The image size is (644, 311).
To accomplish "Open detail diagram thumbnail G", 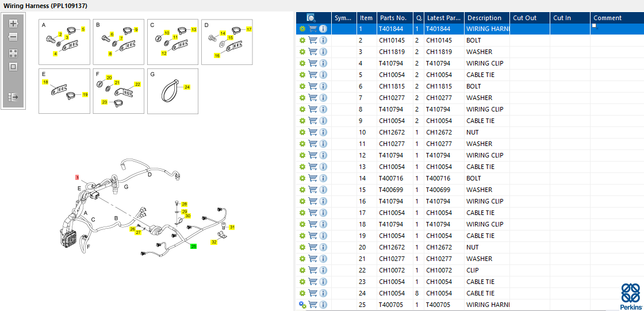I will coord(172,91).
